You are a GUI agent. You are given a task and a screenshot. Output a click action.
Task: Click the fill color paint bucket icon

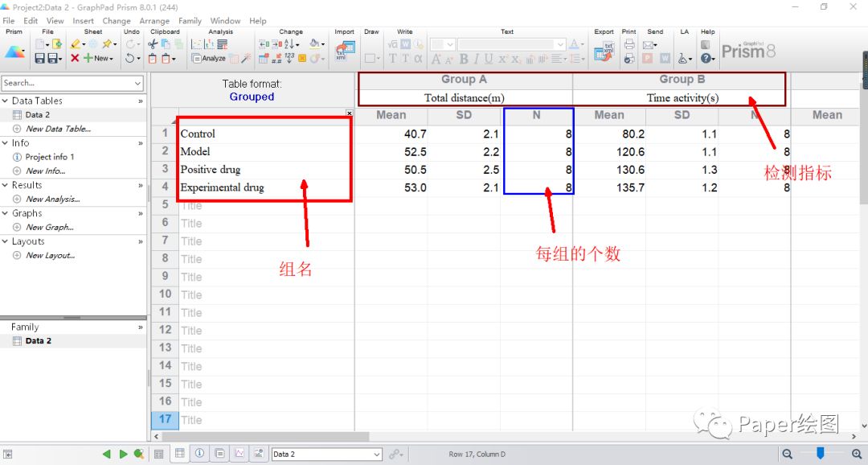(x=315, y=43)
